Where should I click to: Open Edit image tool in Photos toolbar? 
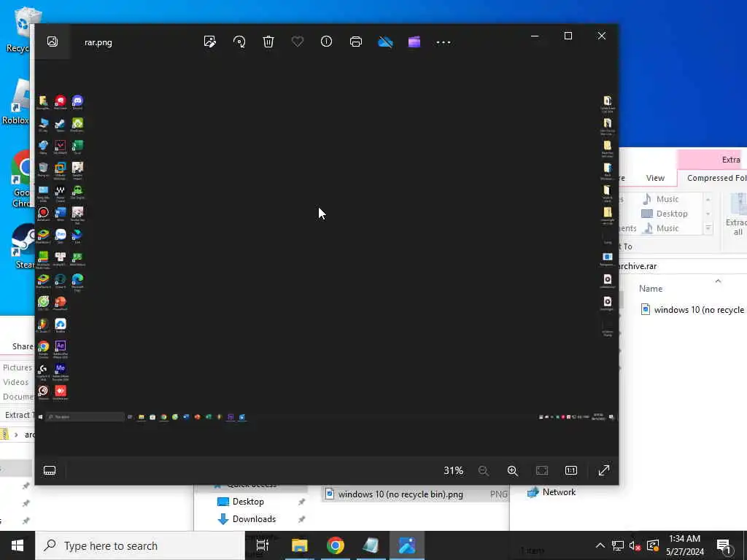209,42
